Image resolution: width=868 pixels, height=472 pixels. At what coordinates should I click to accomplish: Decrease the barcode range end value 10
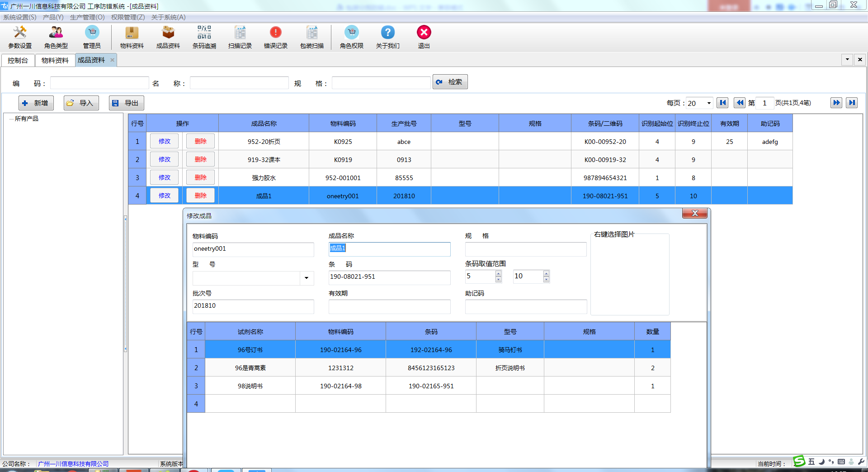(x=547, y=279)
